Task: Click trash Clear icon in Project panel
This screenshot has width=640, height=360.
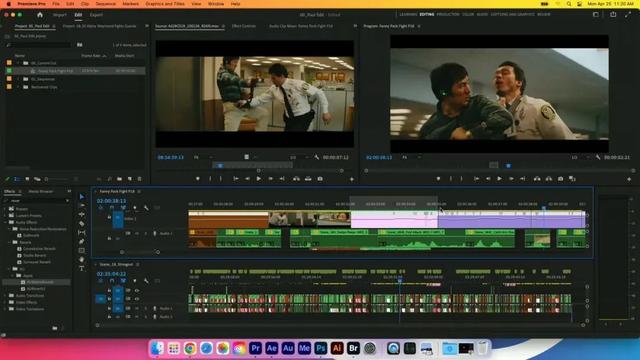Action: click(x=140, y=179)
